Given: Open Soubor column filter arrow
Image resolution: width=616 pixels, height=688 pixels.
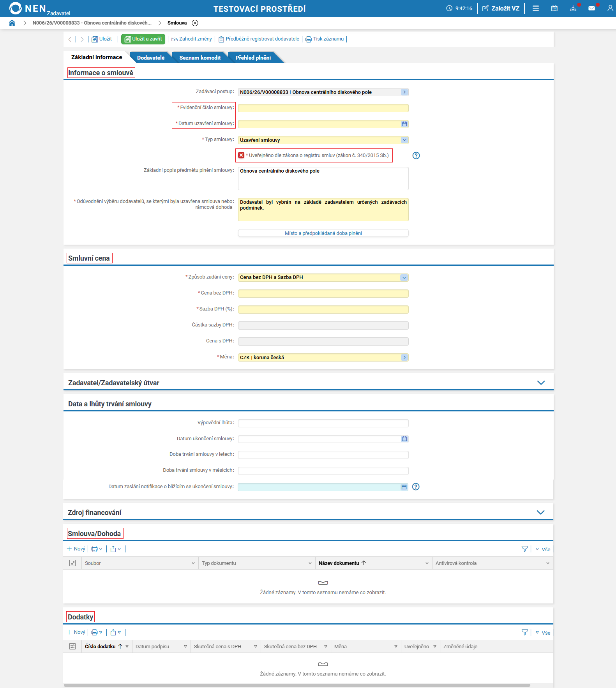Looking at the screenshot, I should pos(193,563).
